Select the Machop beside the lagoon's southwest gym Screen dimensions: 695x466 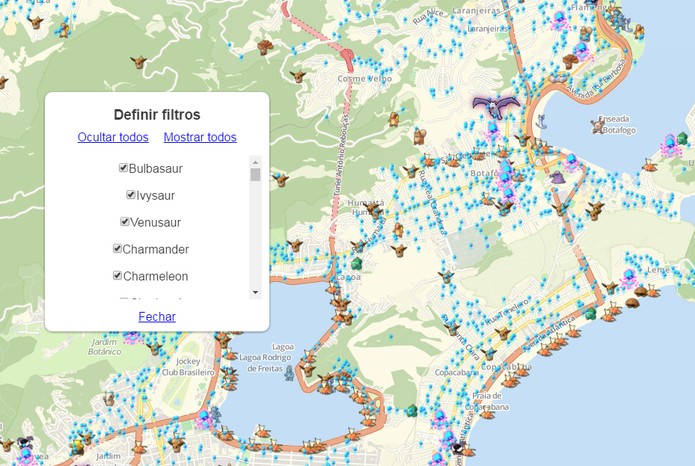215,415
